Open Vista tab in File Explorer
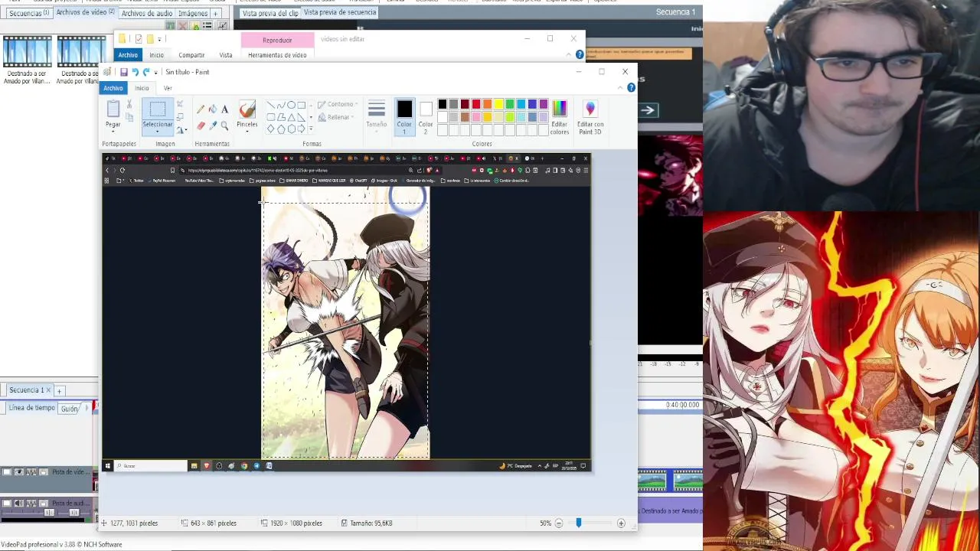980x551 pixels. coord(226,55)
